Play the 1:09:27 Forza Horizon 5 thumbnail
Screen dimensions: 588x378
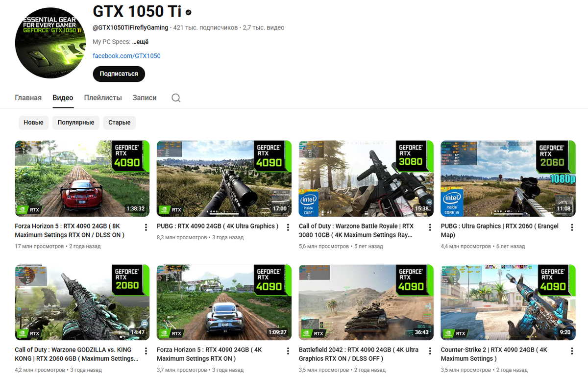point(224,302)
